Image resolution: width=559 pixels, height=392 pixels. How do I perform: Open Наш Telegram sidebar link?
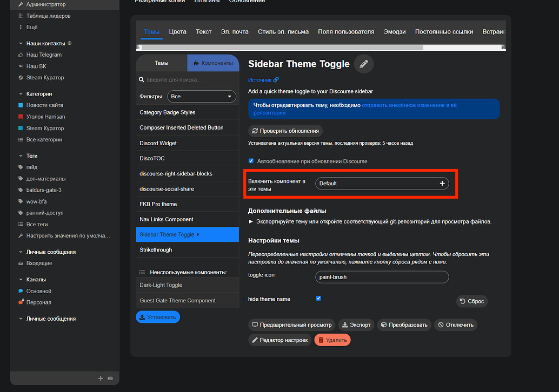[44, 55]
